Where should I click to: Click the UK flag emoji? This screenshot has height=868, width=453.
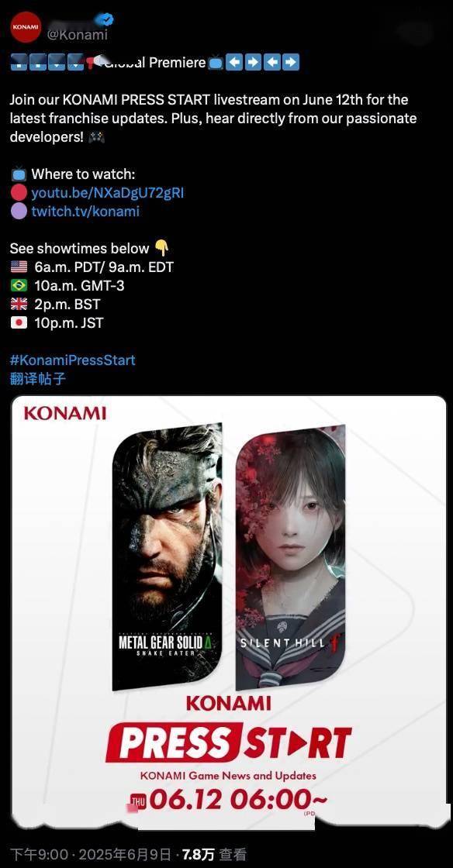click(x=19, y=304)
